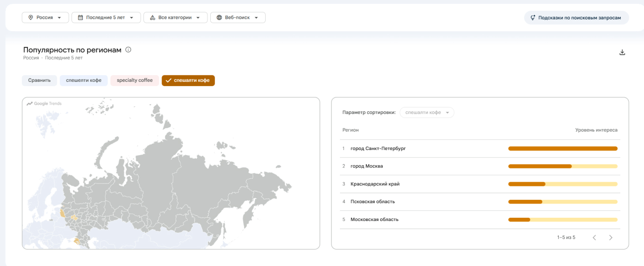Click the Псковская область row
The height and width of the screenshot is (266, 644).
(x=480, y=202)
